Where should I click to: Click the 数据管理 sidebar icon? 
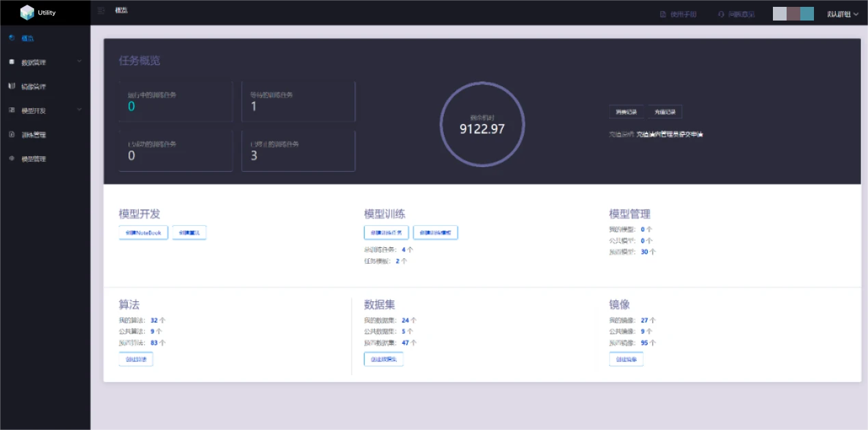(x=12, y=62)
